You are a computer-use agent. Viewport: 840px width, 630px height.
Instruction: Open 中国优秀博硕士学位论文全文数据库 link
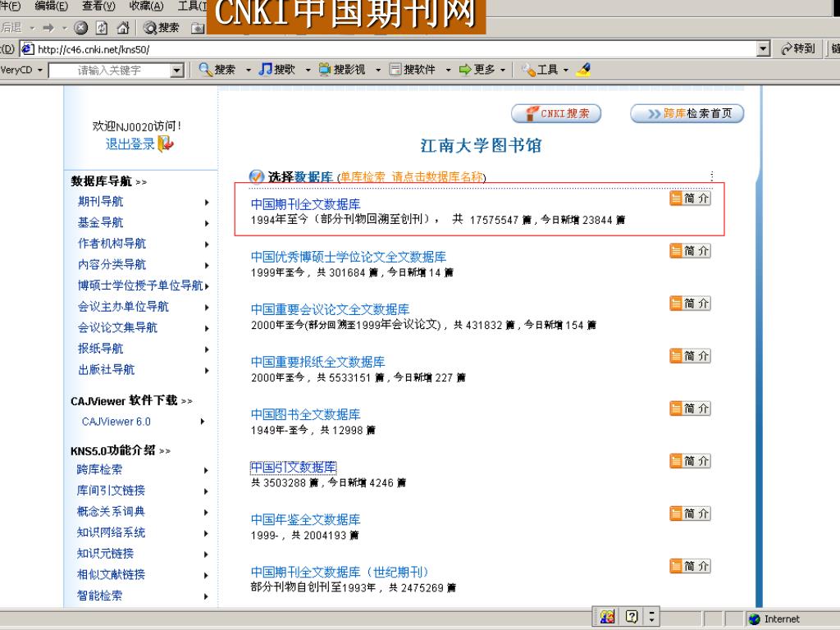coord(348,257)
